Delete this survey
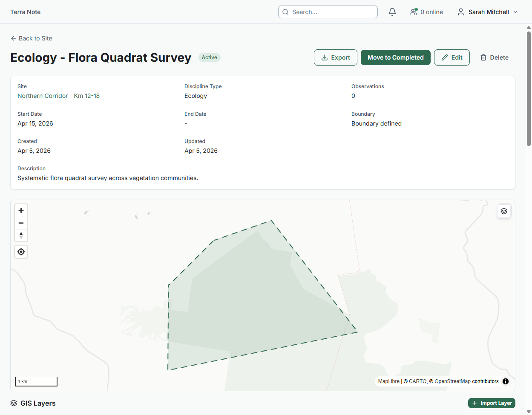The width and height of the screenshot is (532, 415). point(494,57)
